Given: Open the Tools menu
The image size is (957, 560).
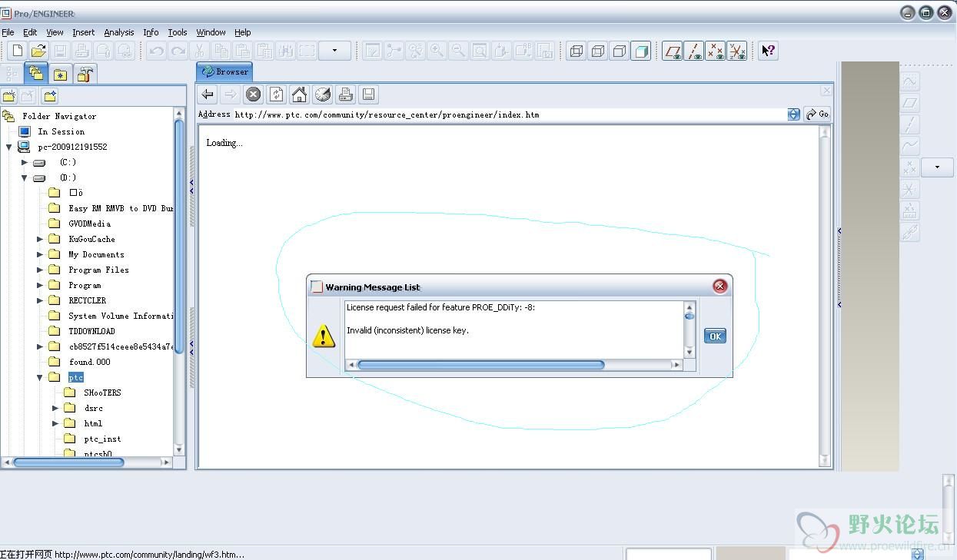Looking at the screenshot, I should pyautogui.click(x=178, y=32).
